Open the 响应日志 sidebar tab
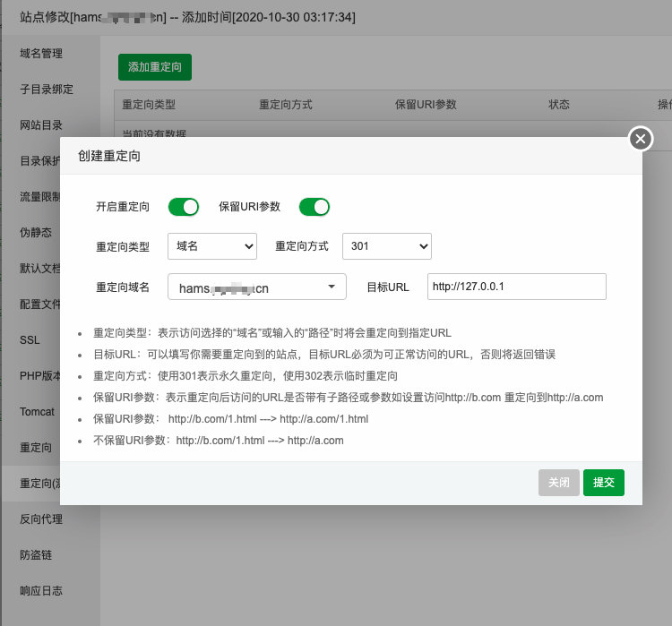The image size is (672, 626). (x=41, y=591)
